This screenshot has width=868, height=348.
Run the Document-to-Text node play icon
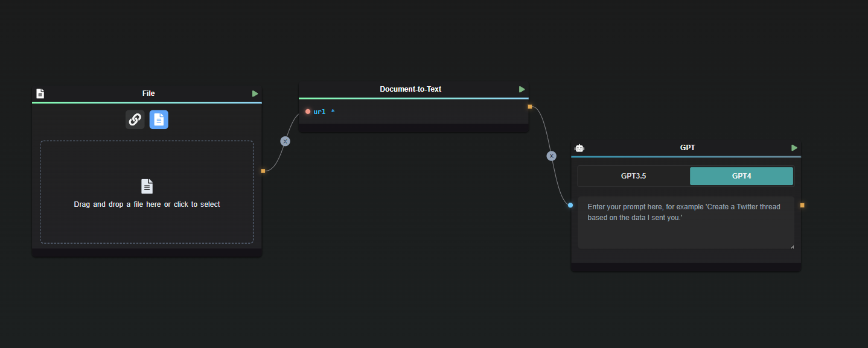pyautogui.click(x=522, y=89)
